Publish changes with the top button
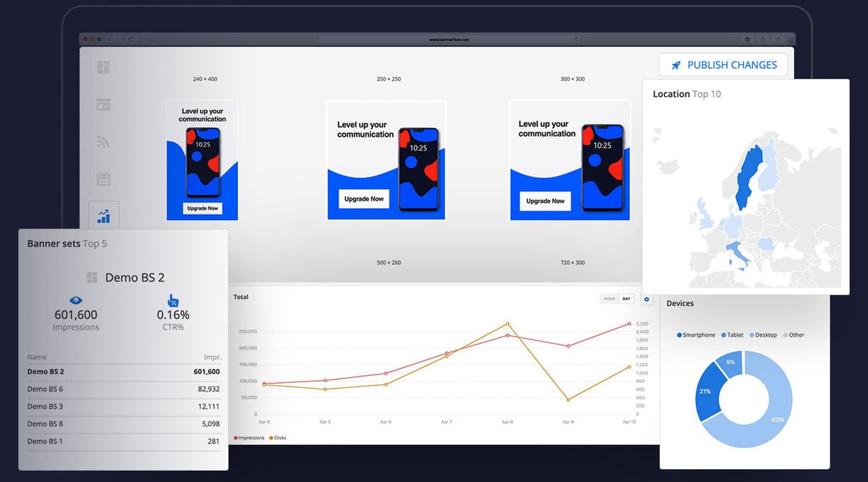Screen dimensions: 868x482 [723, 65]
